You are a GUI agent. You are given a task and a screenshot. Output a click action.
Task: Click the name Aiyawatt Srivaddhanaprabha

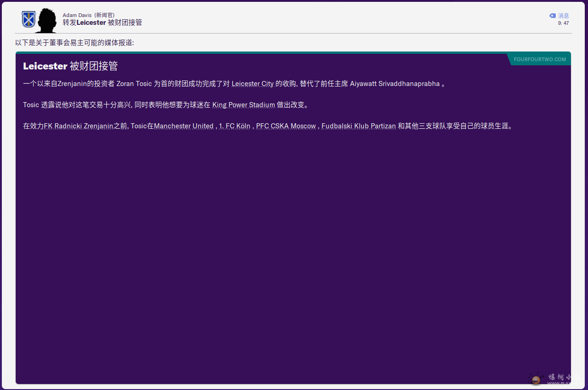tap(395, 84)
